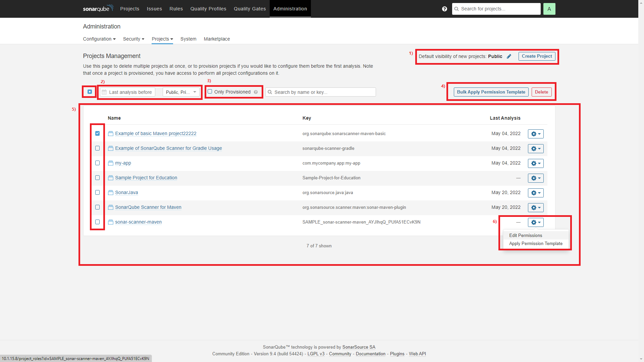This screenshot has width=644, height=362.
Task: Click the red Delete button
Action: point(541,92)
